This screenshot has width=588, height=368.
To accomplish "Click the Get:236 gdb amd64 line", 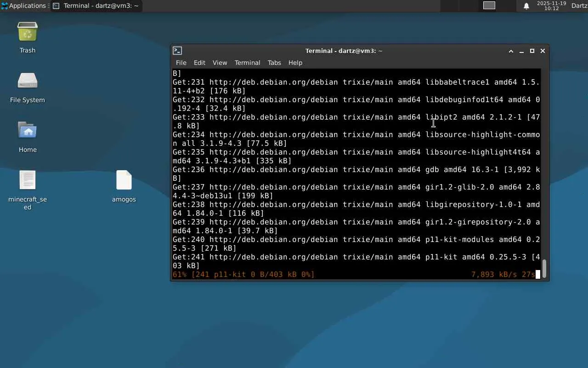I will [x=356, y=174].
